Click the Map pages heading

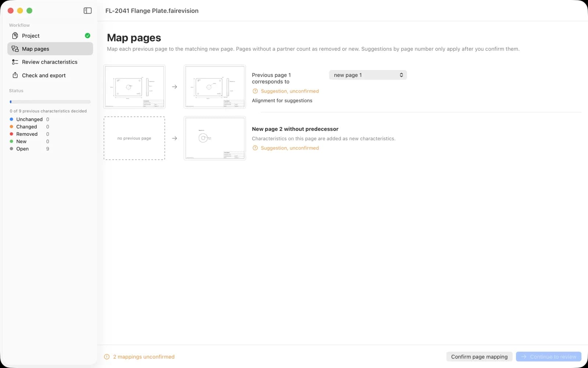[134, 38]
